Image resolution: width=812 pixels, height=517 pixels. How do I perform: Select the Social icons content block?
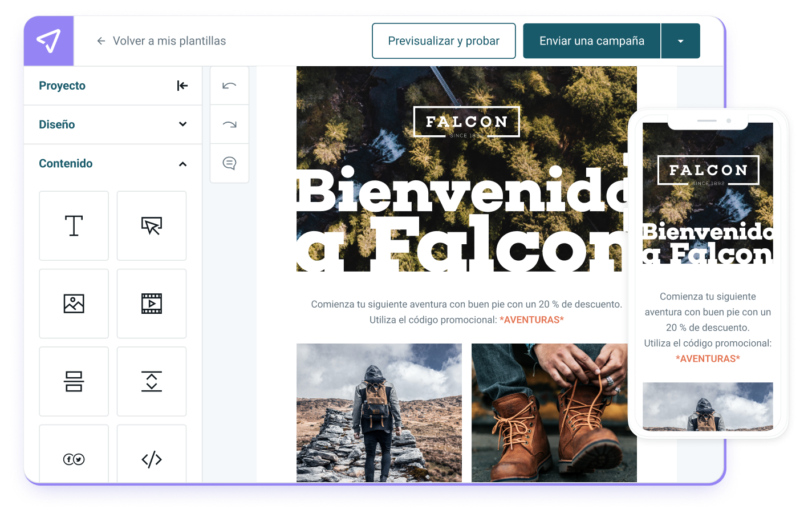(x=74, y=454)
